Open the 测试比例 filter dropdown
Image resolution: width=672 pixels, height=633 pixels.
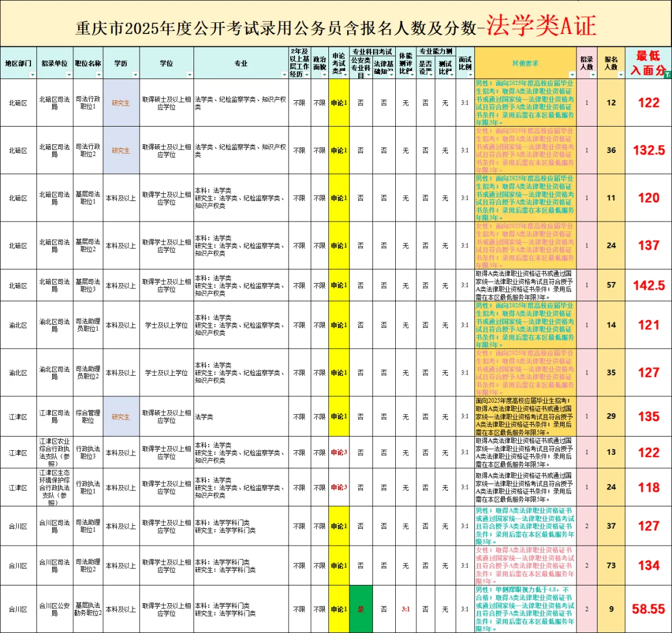[452, 75]
